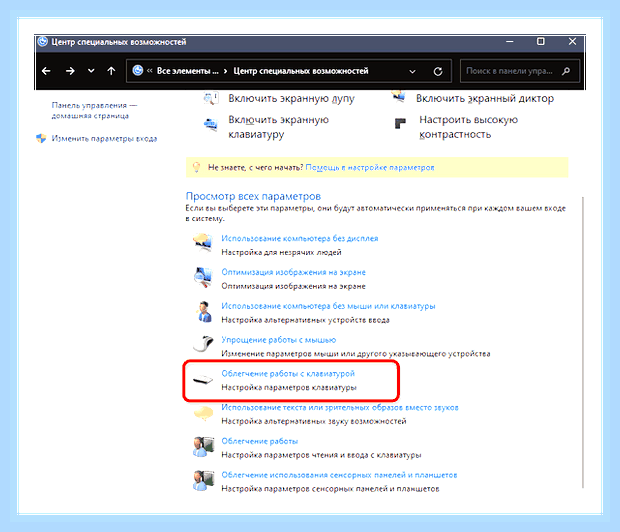Image resolution: width=620 pixels, height=532 pixels.
Task: Click the icon for computer without display
Action: tap(203, 242)
